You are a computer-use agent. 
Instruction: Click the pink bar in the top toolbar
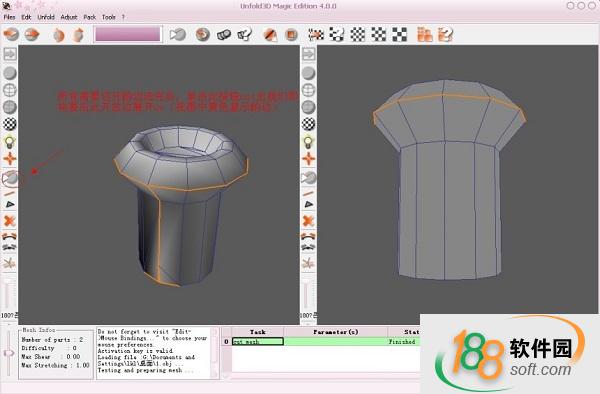point(128,34)
